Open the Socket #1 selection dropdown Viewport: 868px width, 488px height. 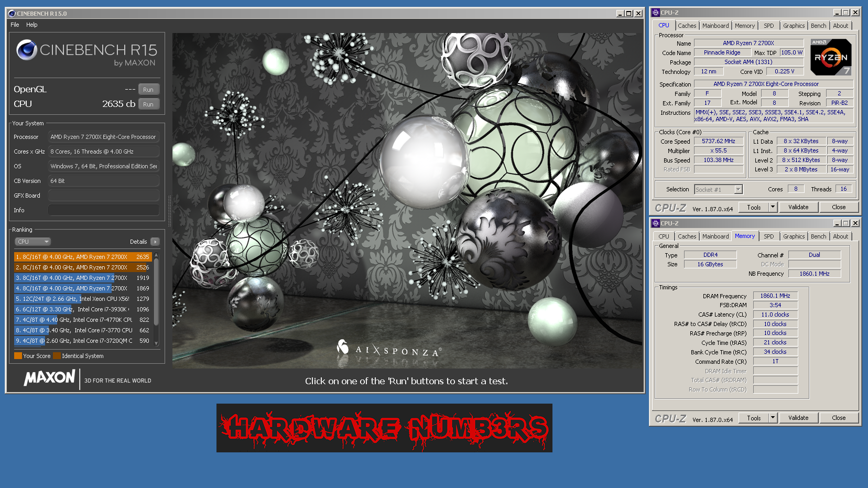coord(719,190)
